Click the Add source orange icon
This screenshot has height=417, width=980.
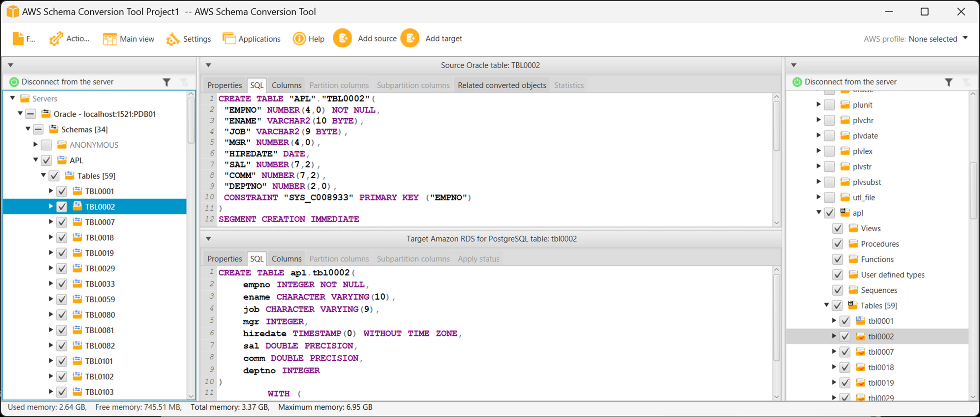342,38
